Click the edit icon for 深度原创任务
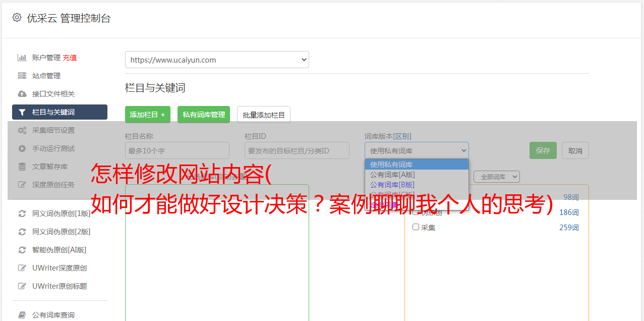This screenshot has height=321, width=644. (22, 185)
